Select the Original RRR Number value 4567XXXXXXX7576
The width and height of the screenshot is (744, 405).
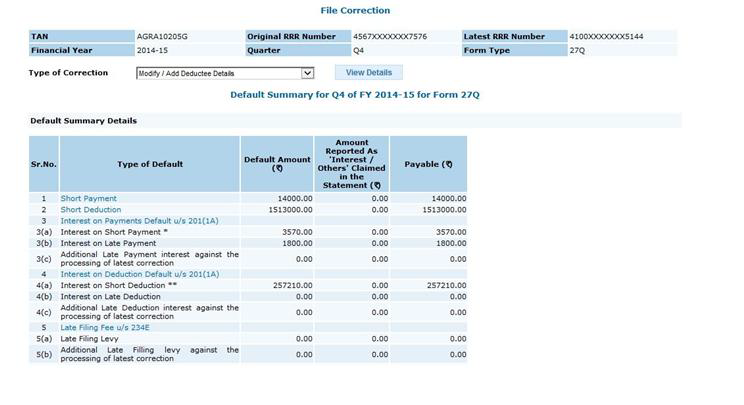(390, 37)
